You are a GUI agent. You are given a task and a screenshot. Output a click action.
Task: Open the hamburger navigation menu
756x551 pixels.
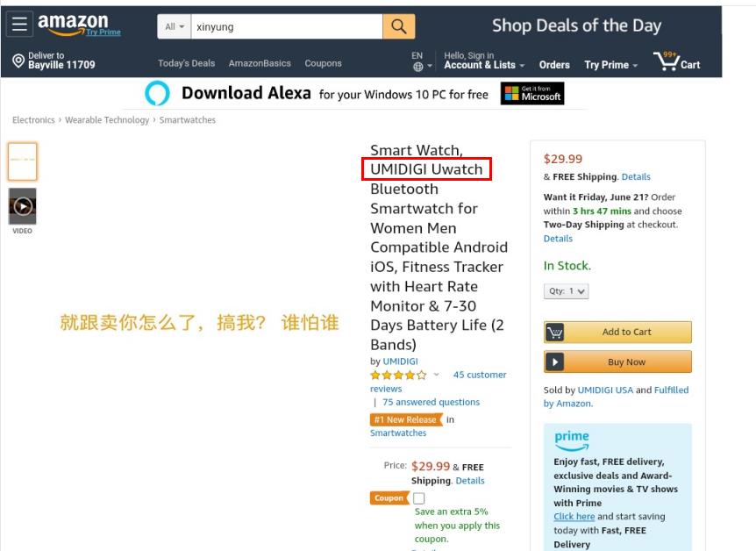pos(19,25)
